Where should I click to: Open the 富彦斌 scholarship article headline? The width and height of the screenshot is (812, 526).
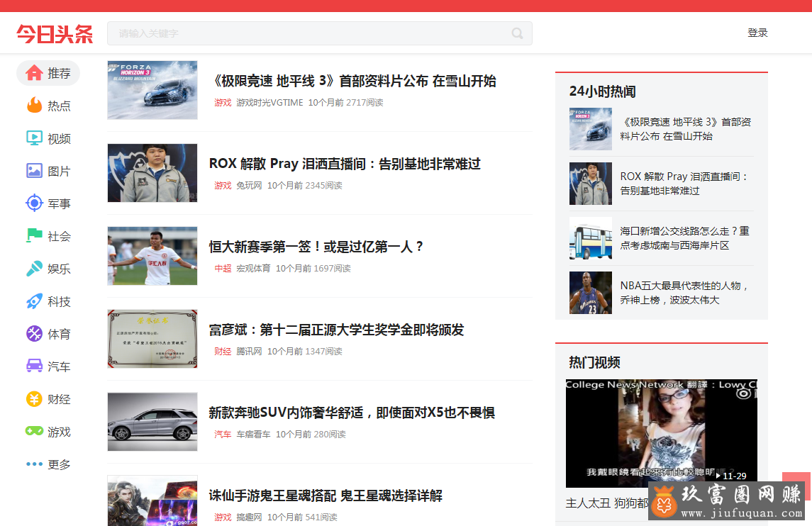[337, 330]
